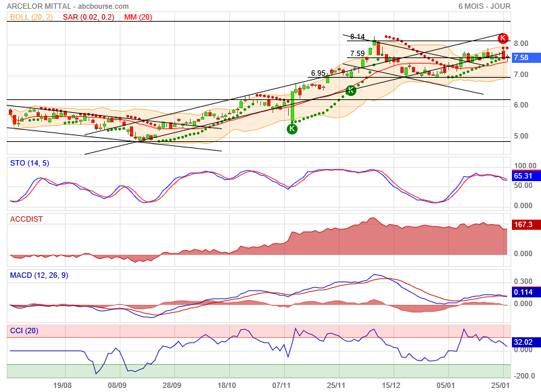Click the 25/01 date label
Viewport: 541px width, 392px height.
(500, 385)
